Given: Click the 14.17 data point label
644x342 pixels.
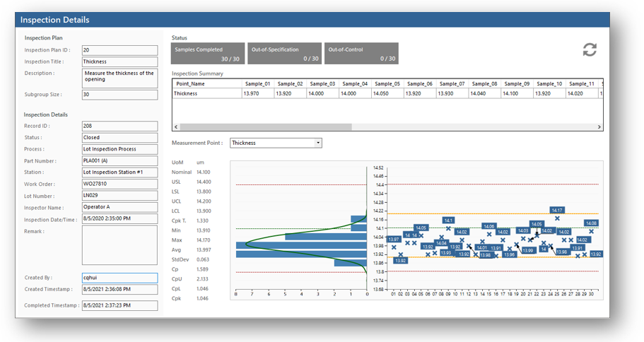Looking at the screenshot, I should click(x=557, y=210).
